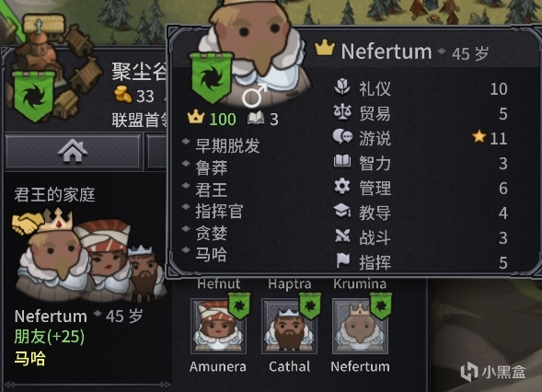542x392 pixels.
Task: Select the bottom Nefertum portrait thumbnail
Action: pyautogui.click(x=360, y=327)
